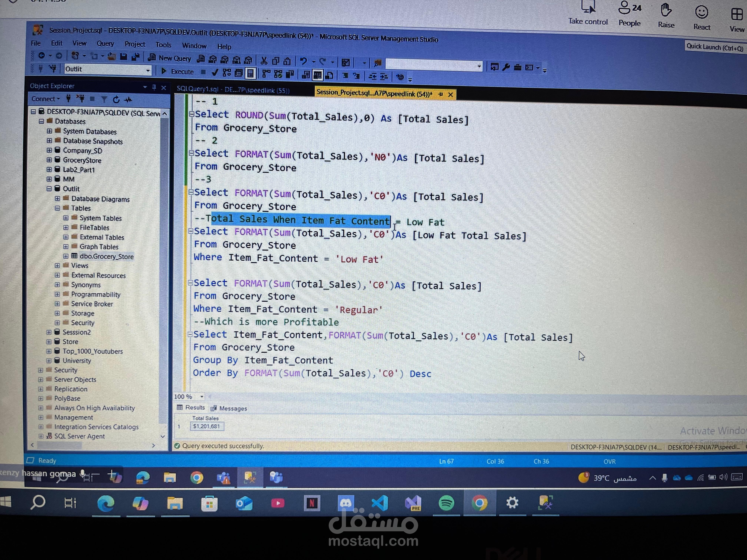Expand the dbo.Grocery_Store table node

[x=66, y=256]
